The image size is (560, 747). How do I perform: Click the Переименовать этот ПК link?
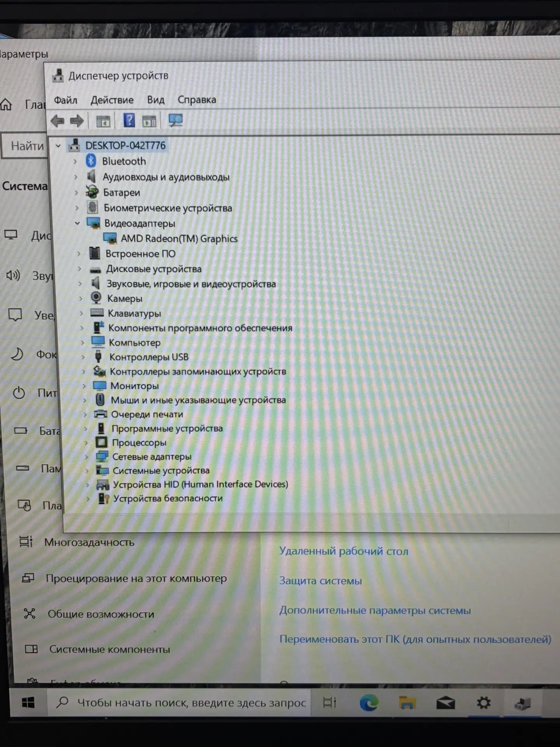pyautogui.click(x=415, y=639)
